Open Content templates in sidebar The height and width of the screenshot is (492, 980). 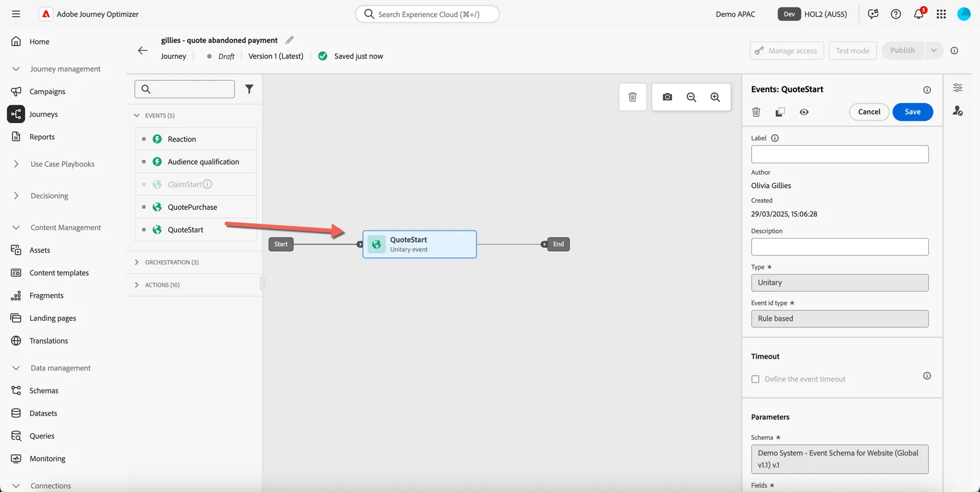click(59, 273)
